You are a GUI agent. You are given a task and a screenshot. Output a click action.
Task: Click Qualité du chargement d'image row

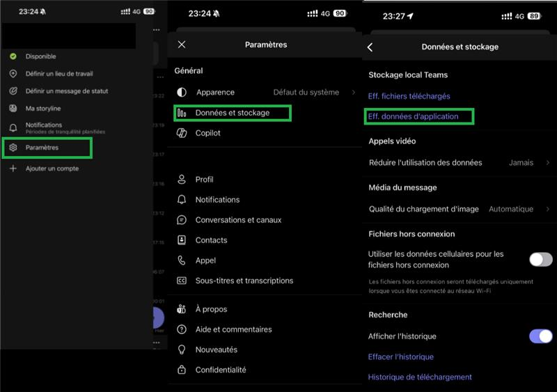(459, 210)
